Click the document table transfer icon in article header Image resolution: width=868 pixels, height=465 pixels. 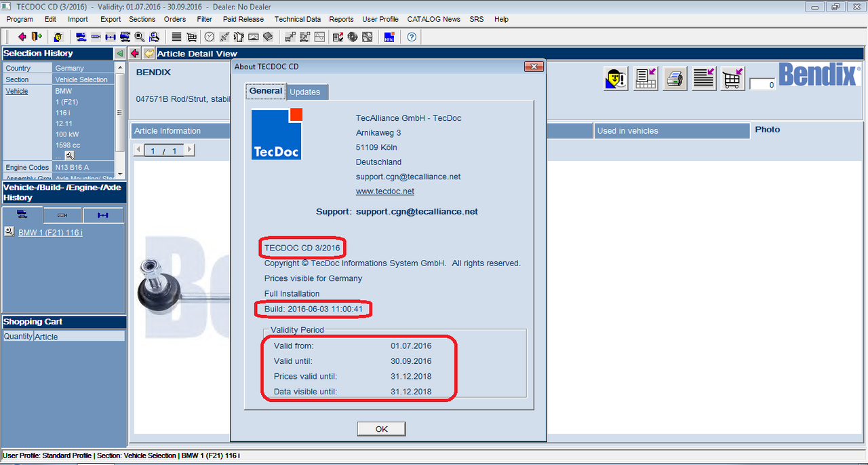coord(646,79)
